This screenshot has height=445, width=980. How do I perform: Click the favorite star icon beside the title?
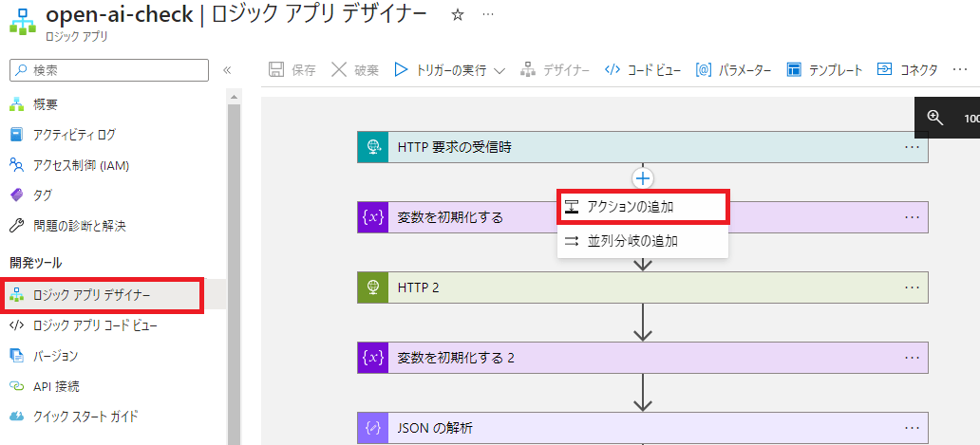[x=458, y=15]
